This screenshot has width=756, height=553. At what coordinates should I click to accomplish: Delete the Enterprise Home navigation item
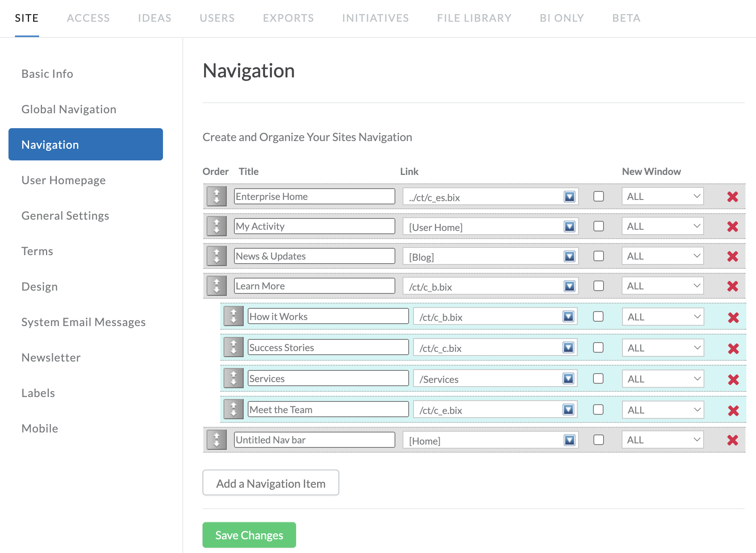point(733,197)
